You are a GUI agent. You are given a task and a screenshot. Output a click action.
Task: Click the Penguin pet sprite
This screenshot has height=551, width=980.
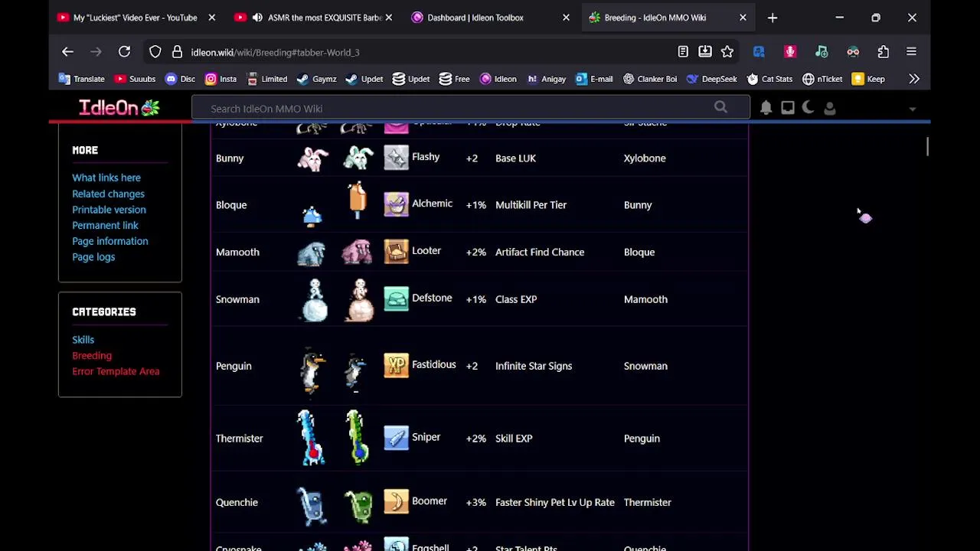point(312,371)
